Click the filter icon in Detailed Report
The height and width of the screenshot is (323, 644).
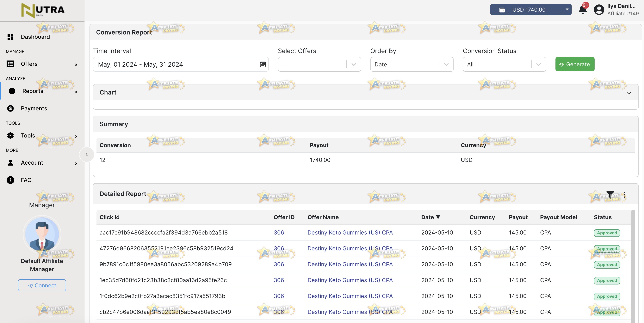click(610, 195)
